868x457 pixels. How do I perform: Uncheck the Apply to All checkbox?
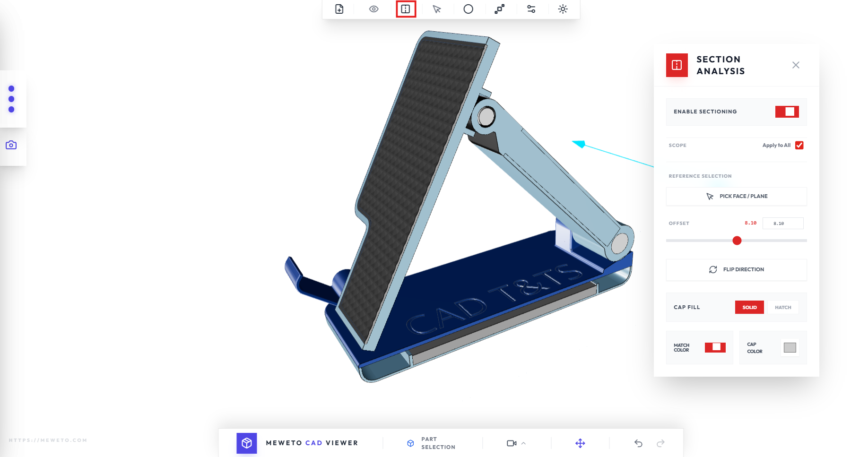point(799,145)
